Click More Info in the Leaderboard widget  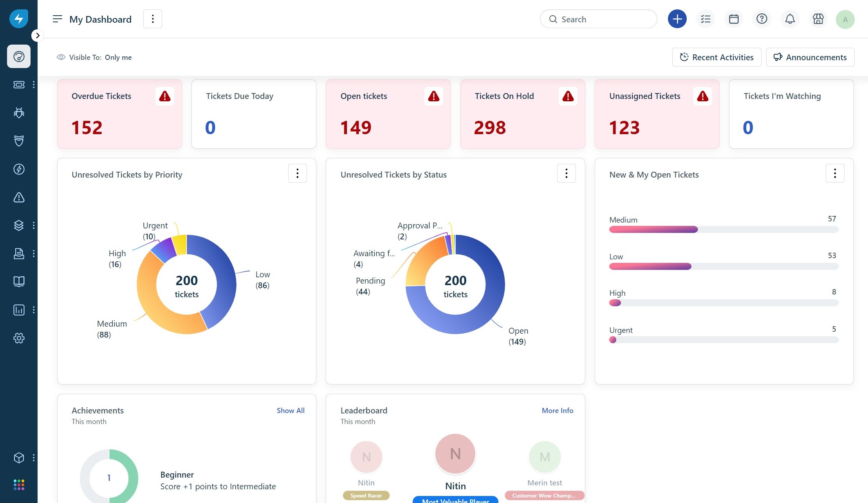tap(557, 410)
